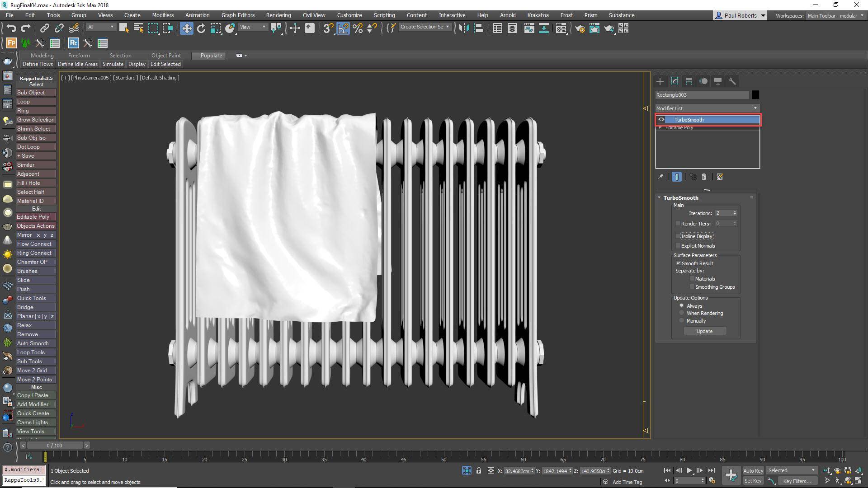This screenshot has height=488, width=868.
Task: Enable Isoline Display checkbox
Action: [x=678, y=236]
